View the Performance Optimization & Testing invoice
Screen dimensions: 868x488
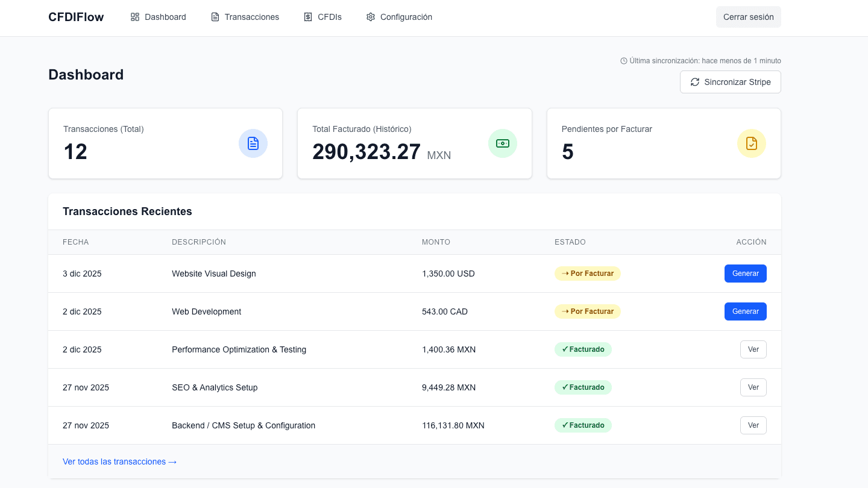point(753,349)
